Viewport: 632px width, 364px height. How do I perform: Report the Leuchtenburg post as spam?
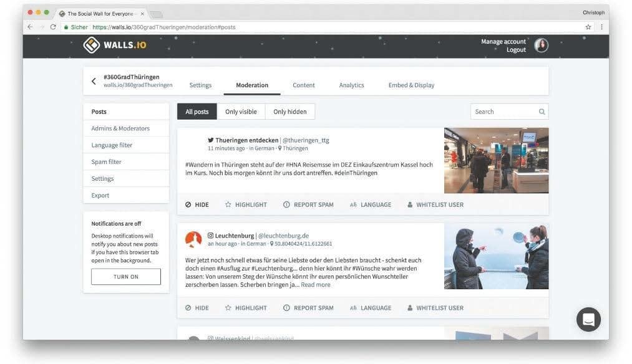(x=308, y=308)
